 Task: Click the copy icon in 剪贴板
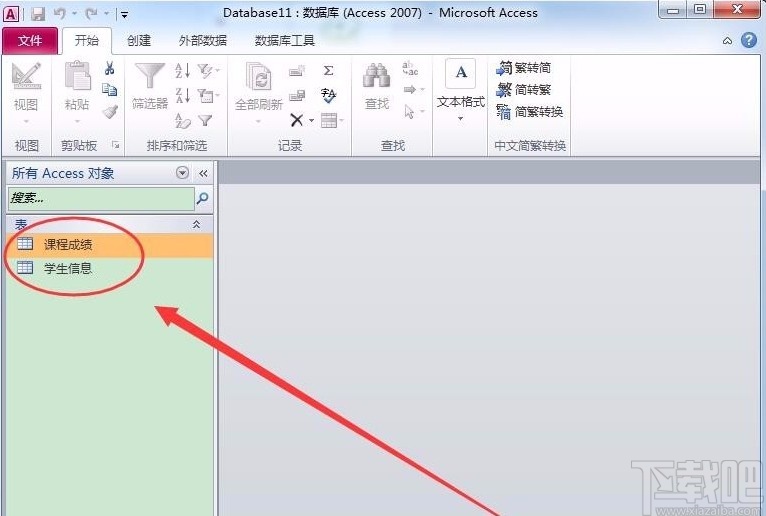coord(109,90)
